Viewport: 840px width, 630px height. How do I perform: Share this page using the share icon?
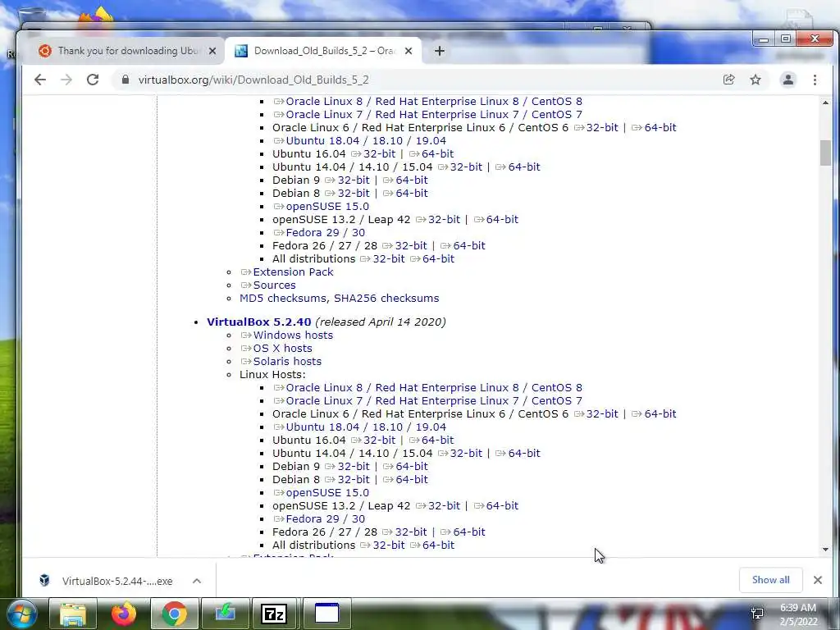(x=728, y=80)
